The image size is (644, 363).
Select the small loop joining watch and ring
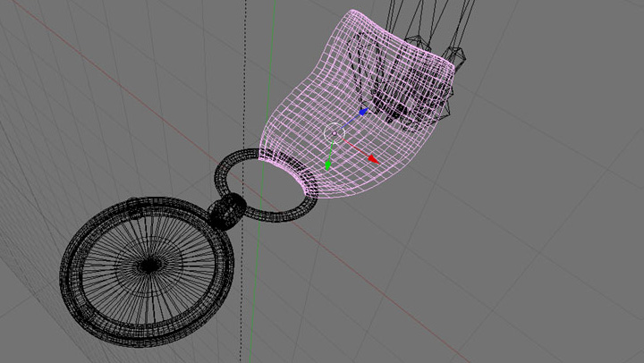click(228, 211)
